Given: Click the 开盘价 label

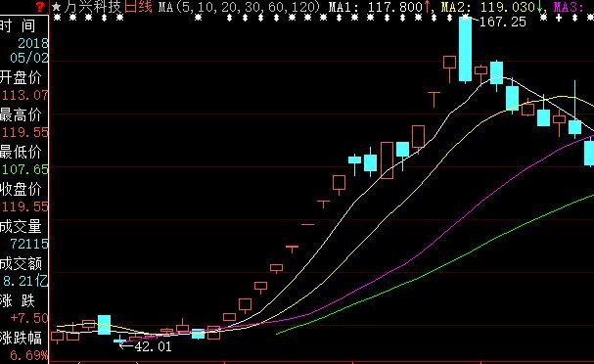Looking at the screenshot, I should click(x=21, y=77).
